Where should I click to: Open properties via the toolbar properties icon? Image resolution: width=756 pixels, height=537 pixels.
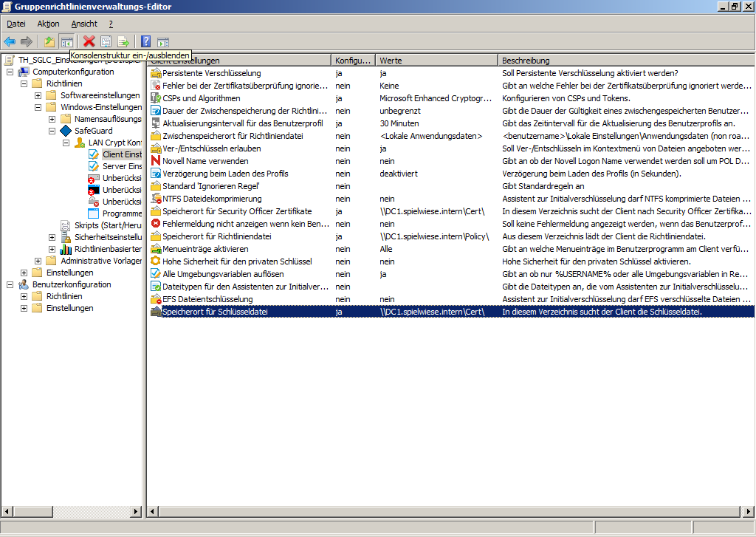(106, 41)
